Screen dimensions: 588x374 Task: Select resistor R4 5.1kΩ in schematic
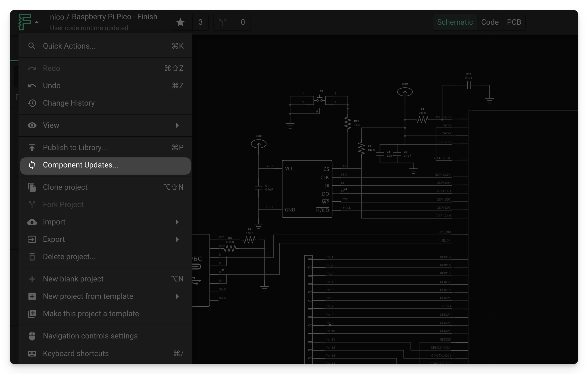[249, 240]
